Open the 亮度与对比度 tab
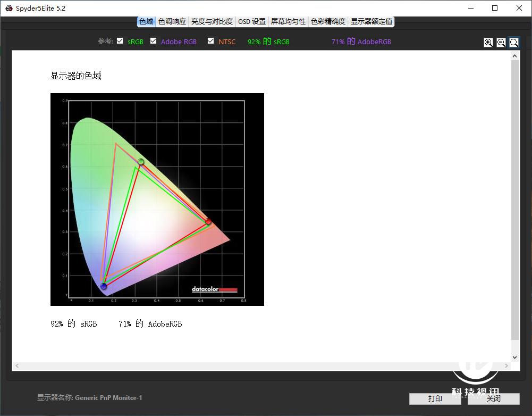The width and height of the screenshot is (532, 416). [x=212, y=21]
